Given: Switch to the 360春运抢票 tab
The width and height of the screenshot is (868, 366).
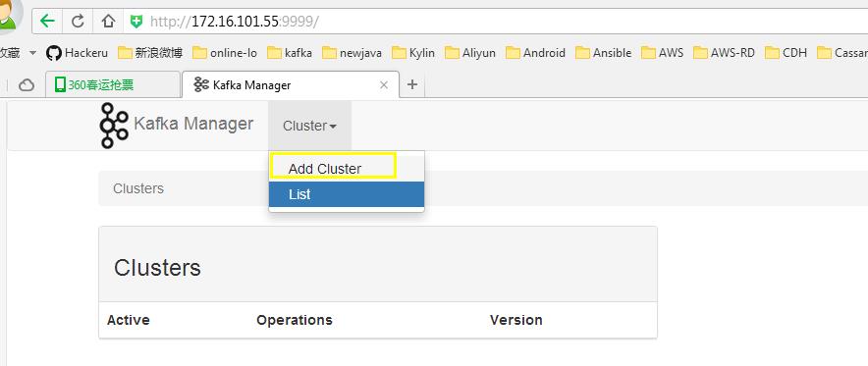Looking at the screenshot, I should pyautogui.click(x=113, y=85).
